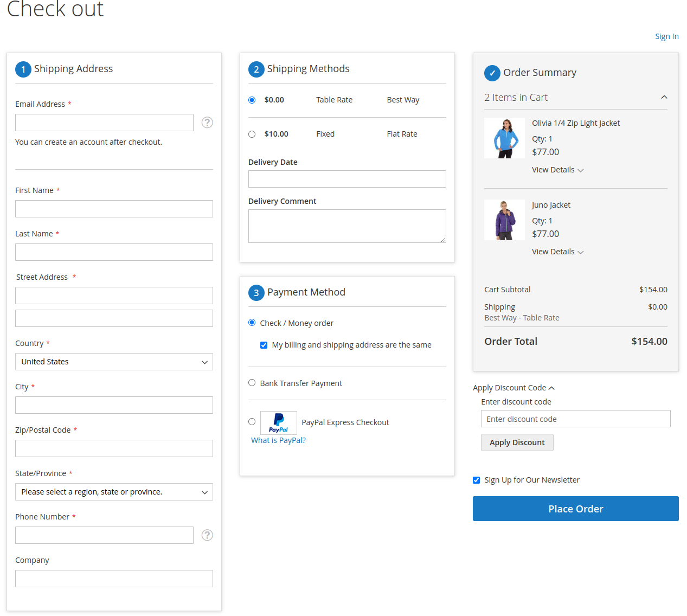Image resolution: width=687 pixels, height=616 pixels.
Task: Focus the Last Name field
Action: point(114,252)
